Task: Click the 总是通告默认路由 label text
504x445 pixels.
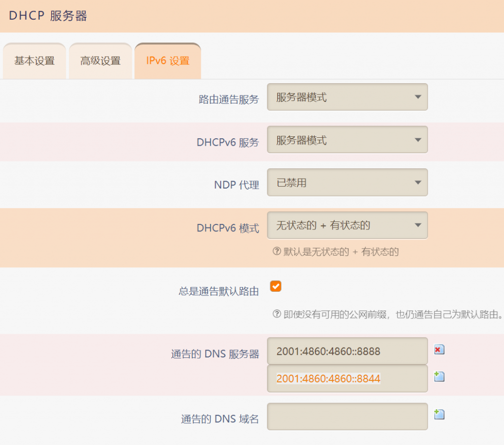Action: click(x=219, y=291)
